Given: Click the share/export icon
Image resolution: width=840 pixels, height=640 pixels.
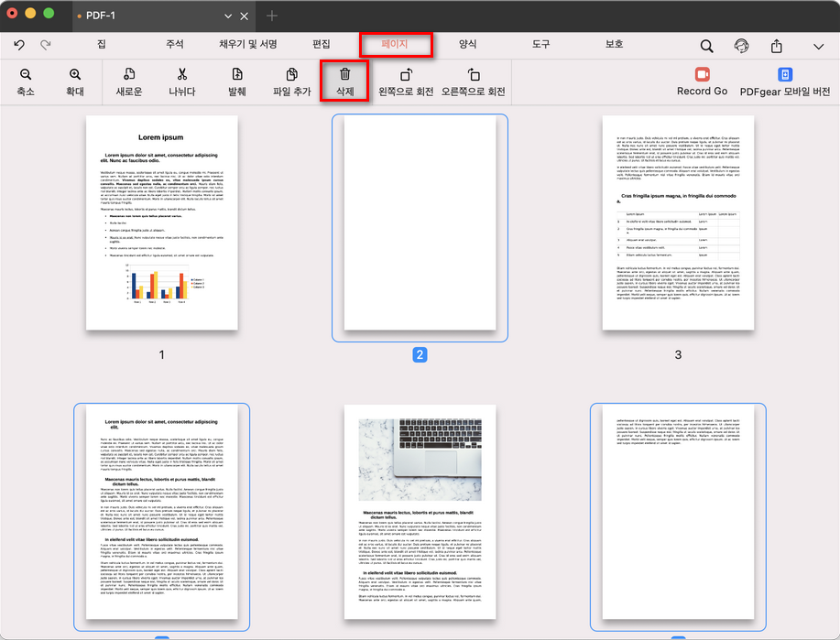Looking at the screenshot, I should click(777, 46).
